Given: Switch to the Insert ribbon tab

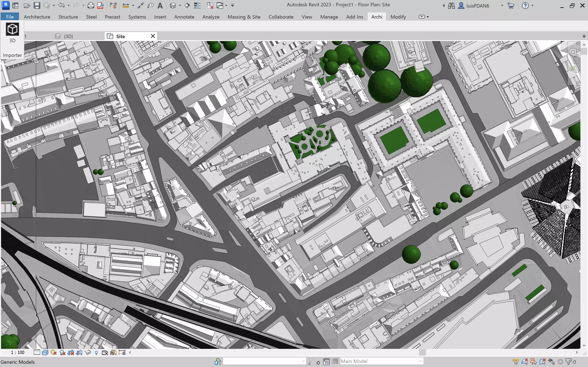Looking at the screenshot, I should pos(160,17).
